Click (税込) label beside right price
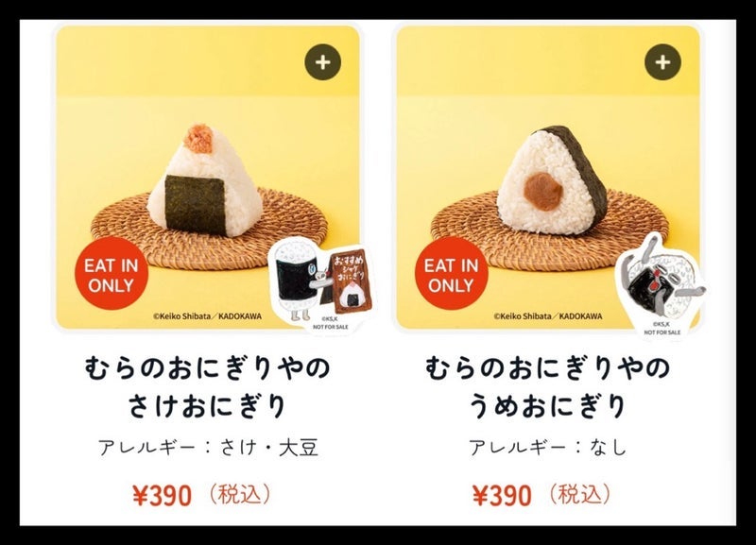 pos(579,494)
